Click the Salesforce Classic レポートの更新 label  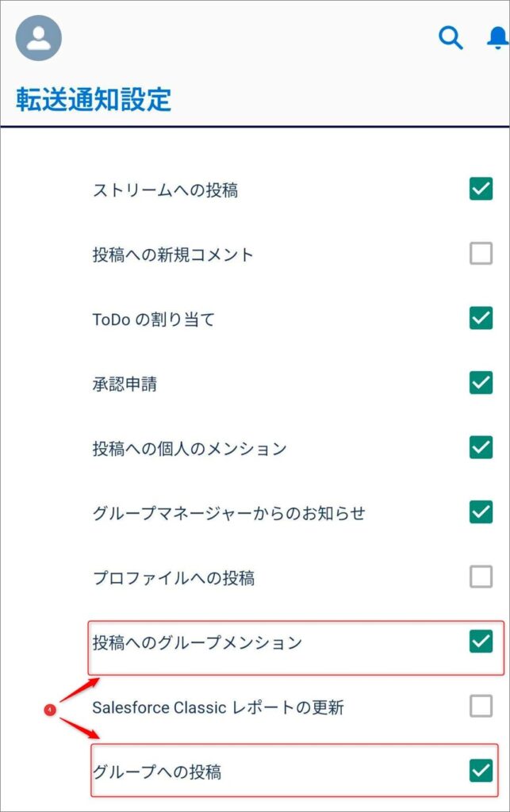[x=218, y=707]
